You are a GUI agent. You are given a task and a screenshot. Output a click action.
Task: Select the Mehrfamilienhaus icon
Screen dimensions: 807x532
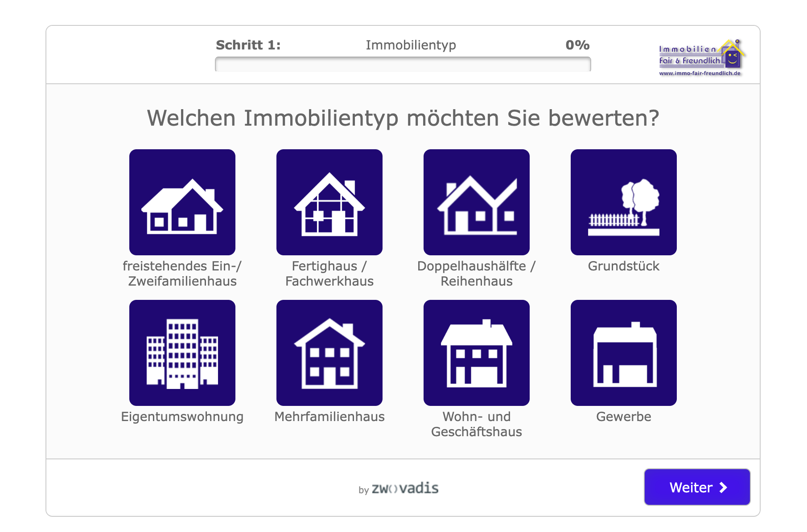tap(329, 353)
